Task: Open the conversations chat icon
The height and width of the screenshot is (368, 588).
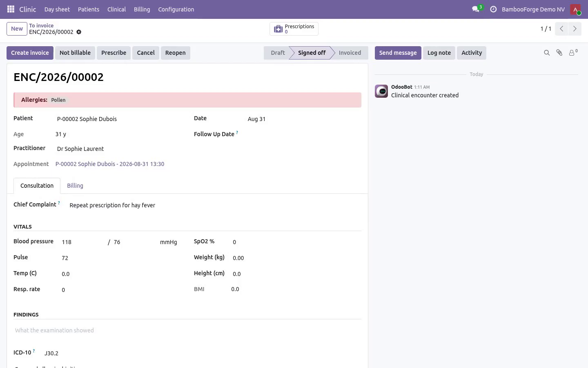Action: (476, 9)
